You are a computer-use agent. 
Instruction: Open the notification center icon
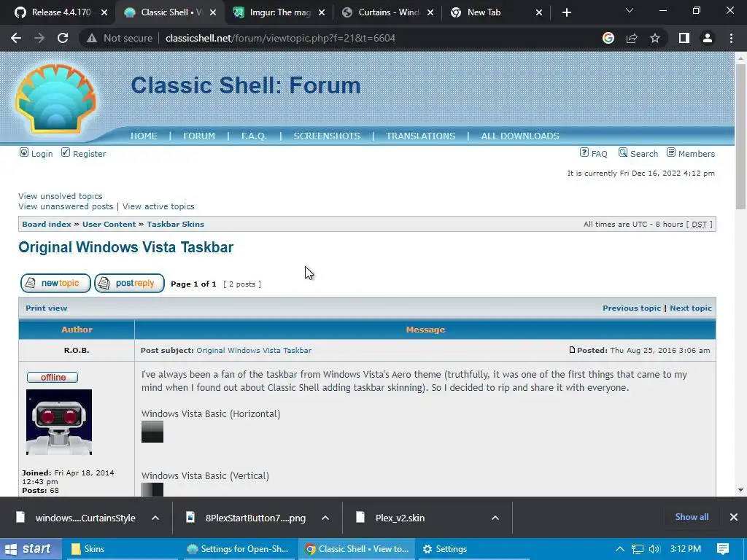tap(723, 549)
